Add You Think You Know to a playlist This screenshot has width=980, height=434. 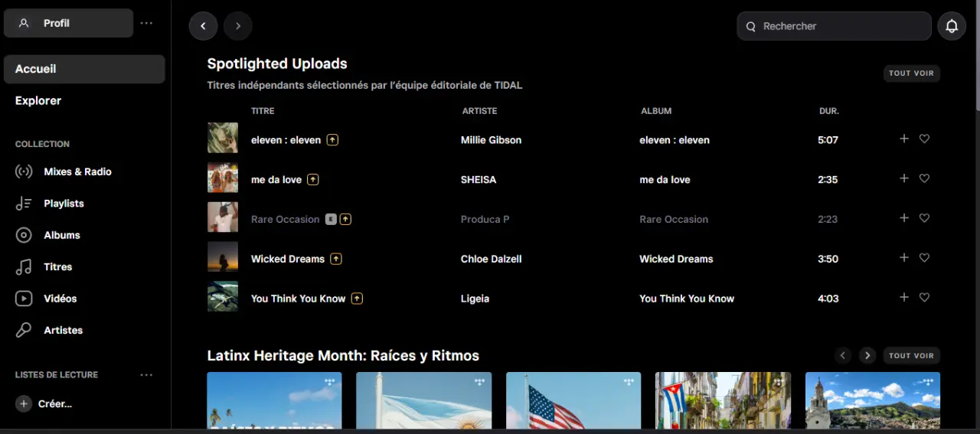[904, 297]
